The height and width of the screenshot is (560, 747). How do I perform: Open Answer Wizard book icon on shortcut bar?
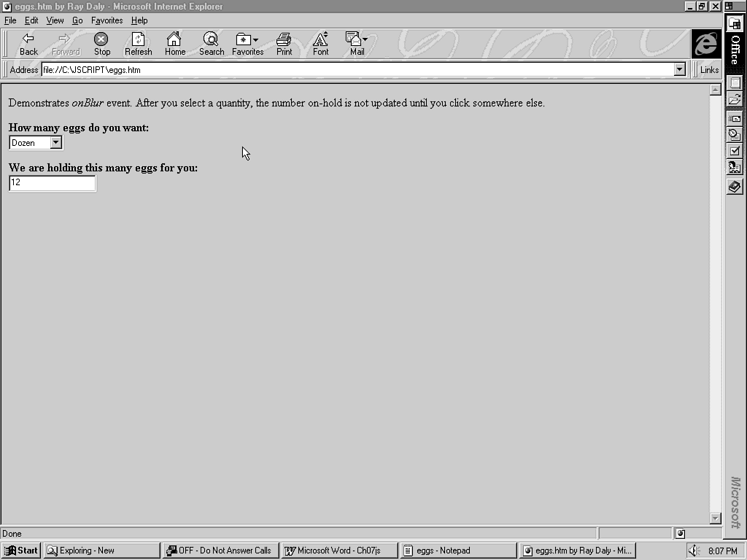(735, 187)
